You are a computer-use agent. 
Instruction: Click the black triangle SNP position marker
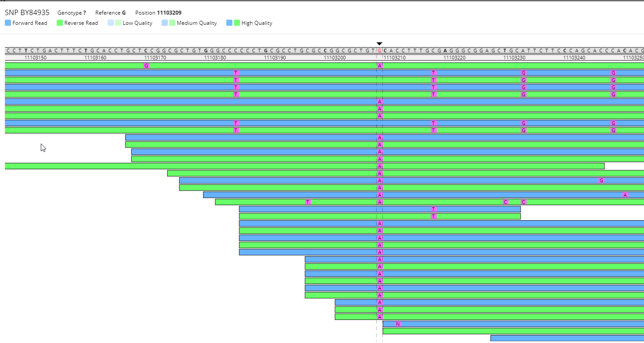(x=379, y=43)
